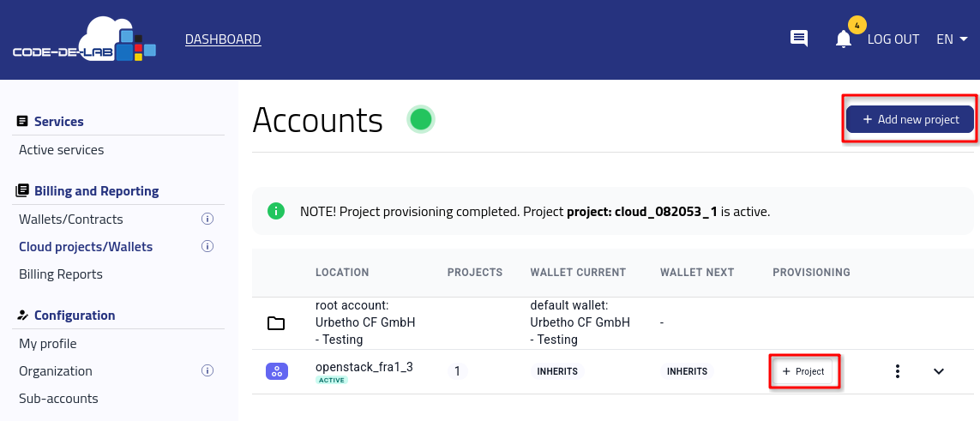Open Cloud projects/Wallets page
This screenshot has height=421, width=980.
(x=86, y=247)
